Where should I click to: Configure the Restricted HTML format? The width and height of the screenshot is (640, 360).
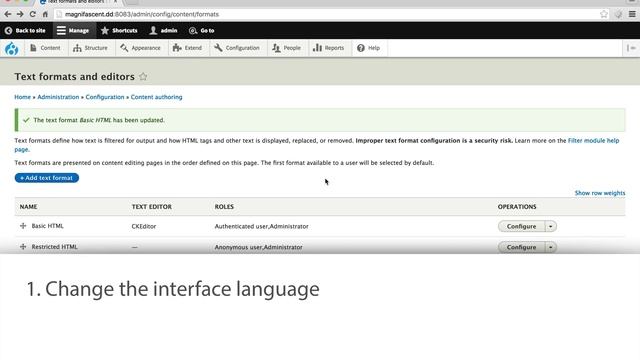pos(521,247)
